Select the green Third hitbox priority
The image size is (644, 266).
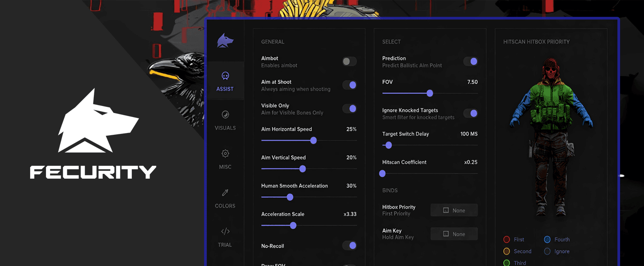506,262
